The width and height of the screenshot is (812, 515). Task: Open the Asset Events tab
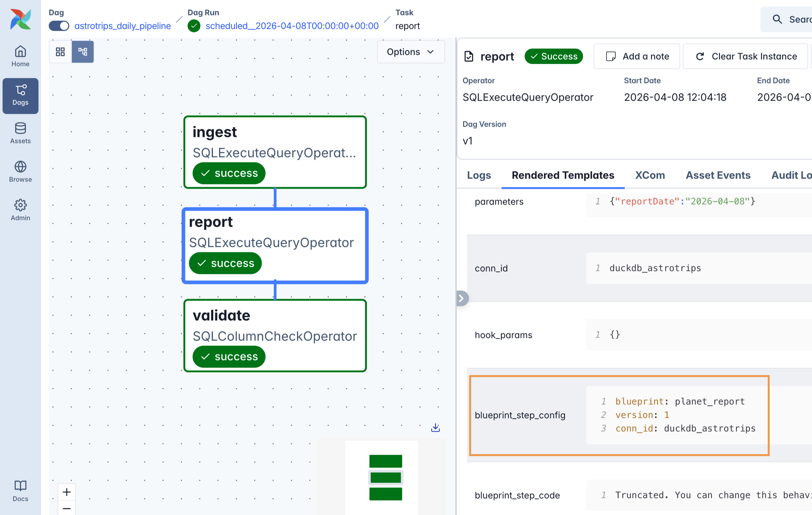pos(718,175)
